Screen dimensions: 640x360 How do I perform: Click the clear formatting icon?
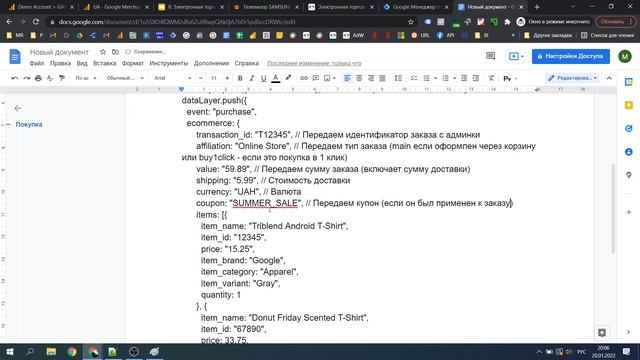click(491, 78)
